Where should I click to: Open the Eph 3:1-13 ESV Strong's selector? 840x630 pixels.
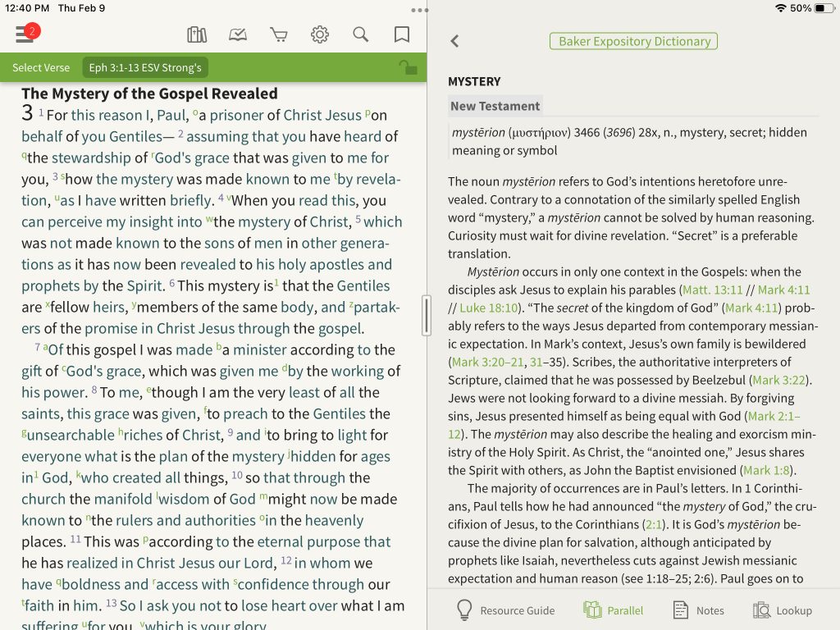coord(145,67)
